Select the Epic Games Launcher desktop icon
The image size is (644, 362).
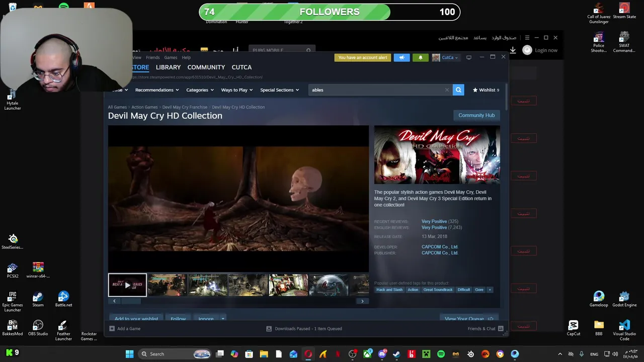pos(13,302)
